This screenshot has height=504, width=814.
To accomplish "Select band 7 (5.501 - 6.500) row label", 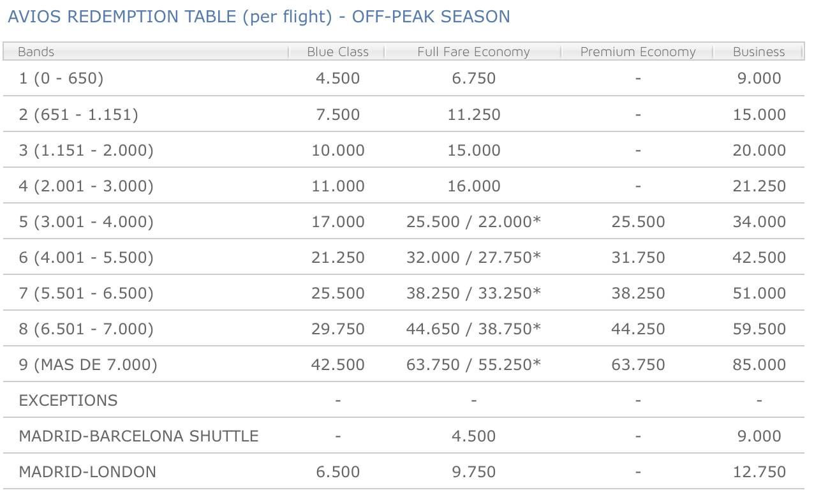I will pyautogui.click(x=86, y=293).
